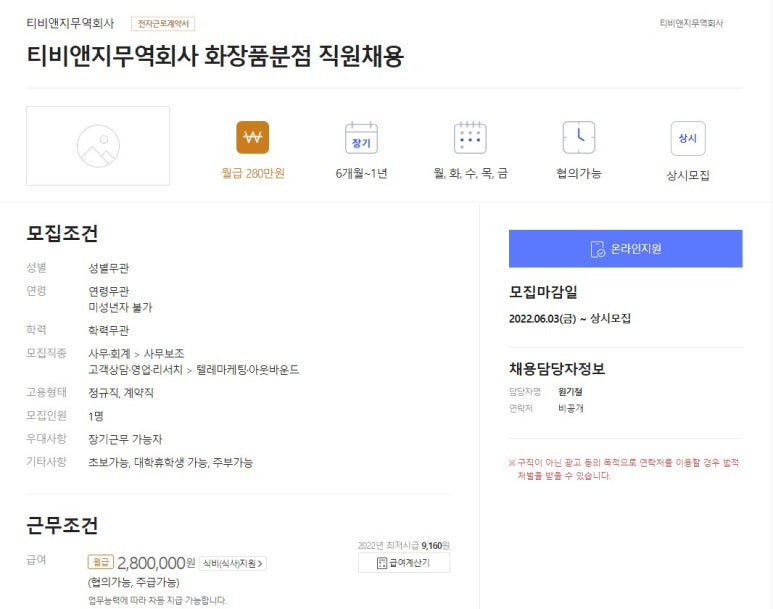Click the 장기 calendar icon
773x609 pixels.
tap(361, 138)
